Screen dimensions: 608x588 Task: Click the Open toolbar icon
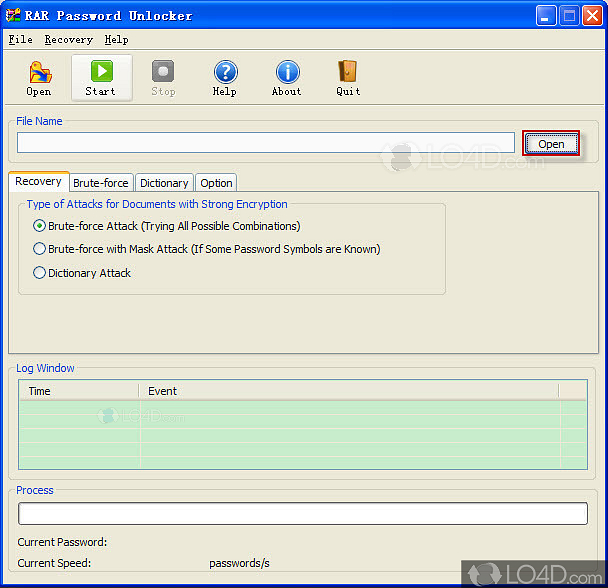click(39, 79)
